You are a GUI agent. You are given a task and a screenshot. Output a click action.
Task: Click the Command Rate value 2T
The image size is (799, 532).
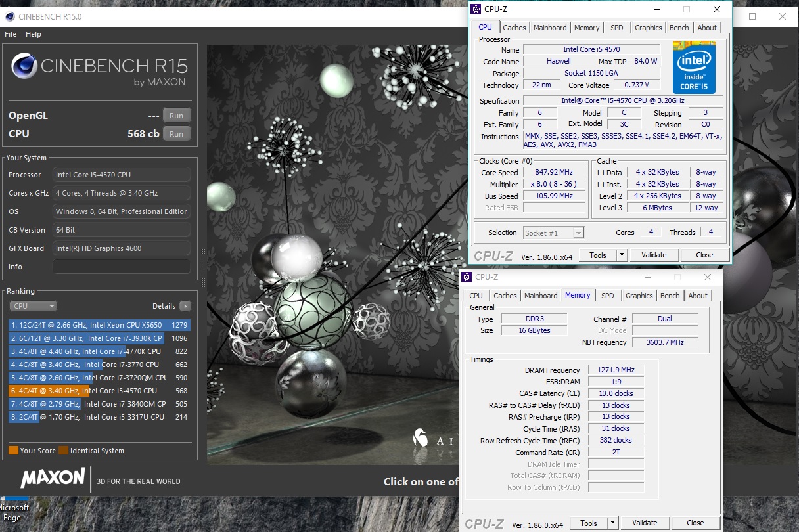[616, 452]
